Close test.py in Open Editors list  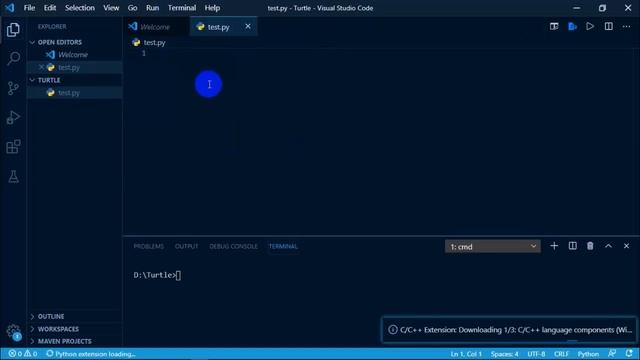click(41, 67)
